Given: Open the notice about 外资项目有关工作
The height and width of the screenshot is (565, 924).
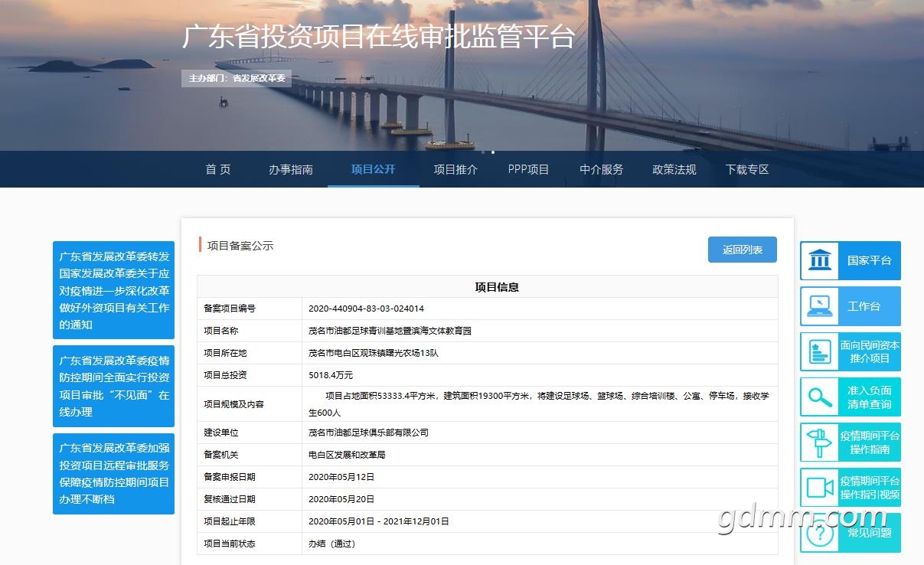Looking at the screenshot, I should pyautogui.click(x=114, y=290).
